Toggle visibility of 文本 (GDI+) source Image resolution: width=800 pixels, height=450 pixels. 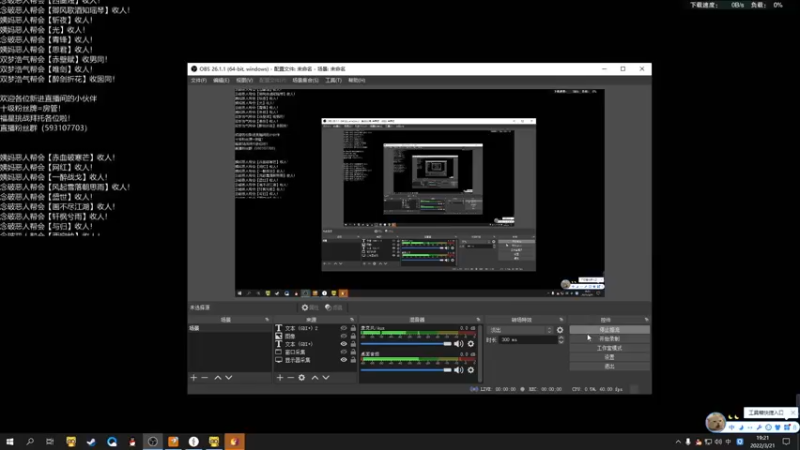[x=343, y=344]
